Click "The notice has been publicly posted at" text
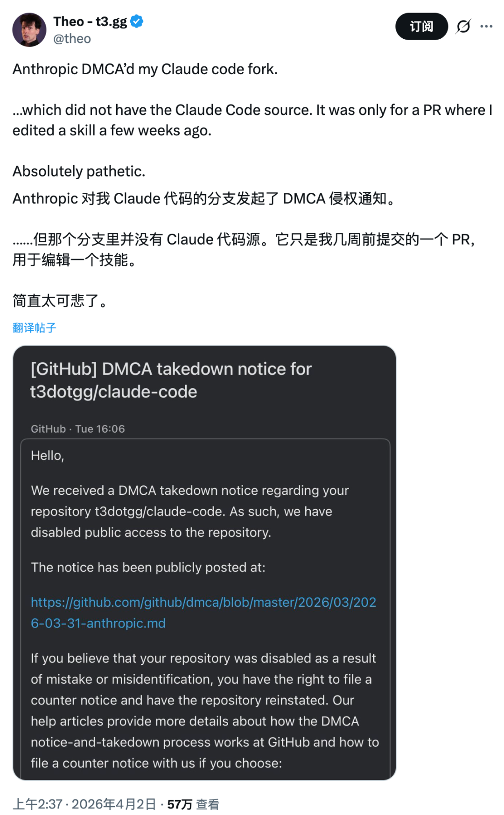The image size is (504, 815). [x=148, y=568]
